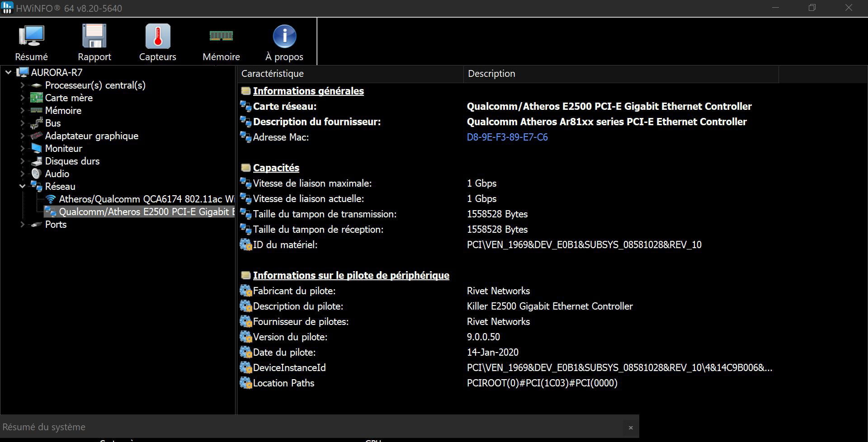Click the Killer E2500 Gigabit Ethernet Controller text
Viewport: 868px width, 442px height.
pyautogui.click(x=550, y=306)
